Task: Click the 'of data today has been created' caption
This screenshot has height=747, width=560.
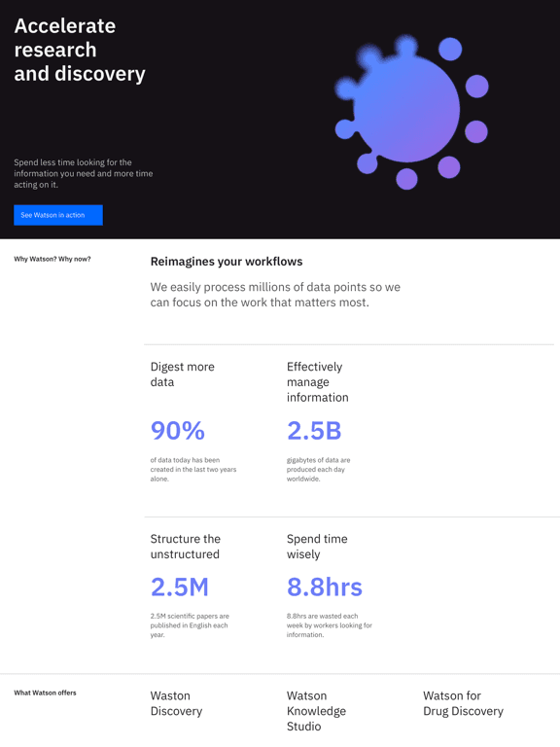Action: click(x=193, y=469)
